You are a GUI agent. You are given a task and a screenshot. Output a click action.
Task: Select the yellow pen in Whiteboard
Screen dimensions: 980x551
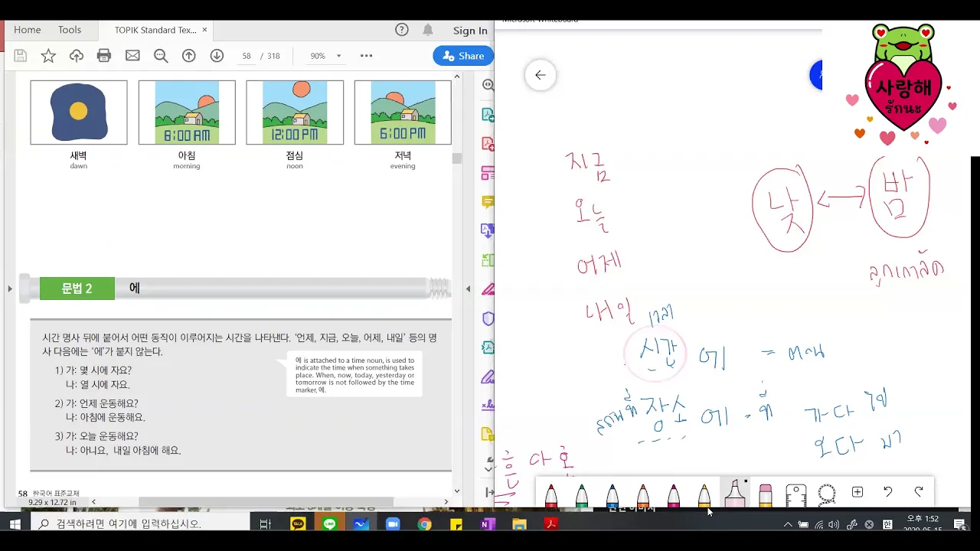click(x=704, y=494)
